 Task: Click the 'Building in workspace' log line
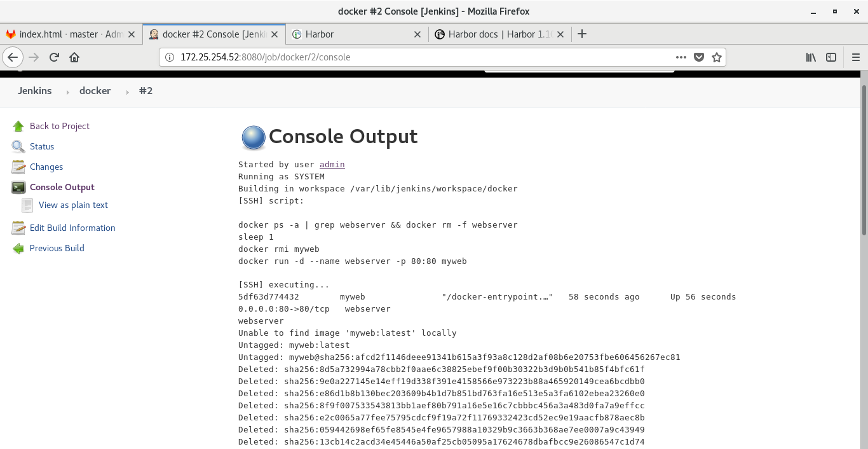[378, 188]
